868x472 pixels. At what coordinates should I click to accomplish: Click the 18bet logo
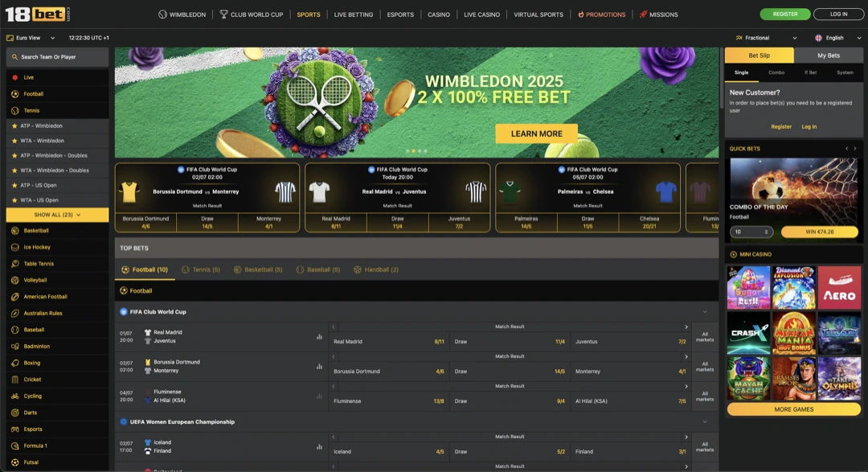tap(37, 14)
